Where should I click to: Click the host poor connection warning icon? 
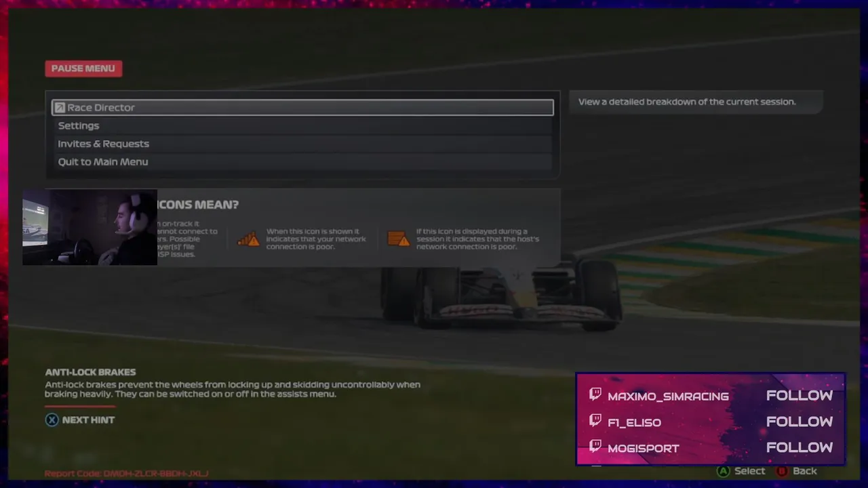[x=398, y=239]
